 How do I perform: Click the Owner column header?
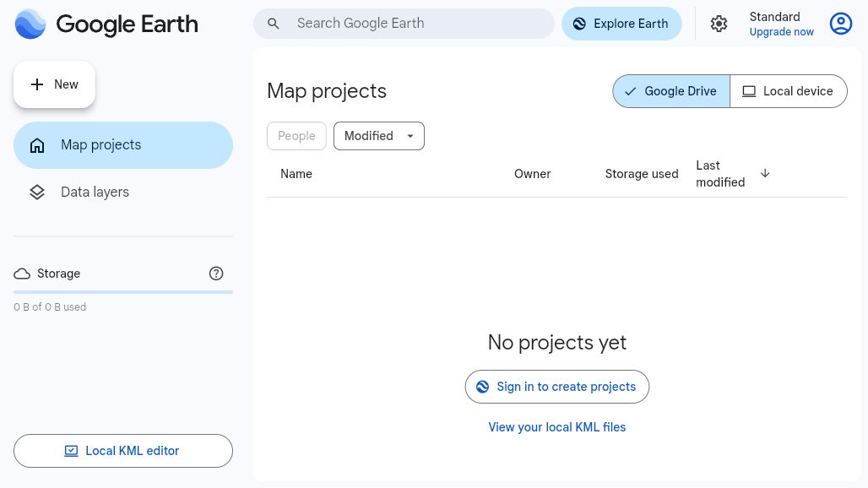click(x=533, y=174)
